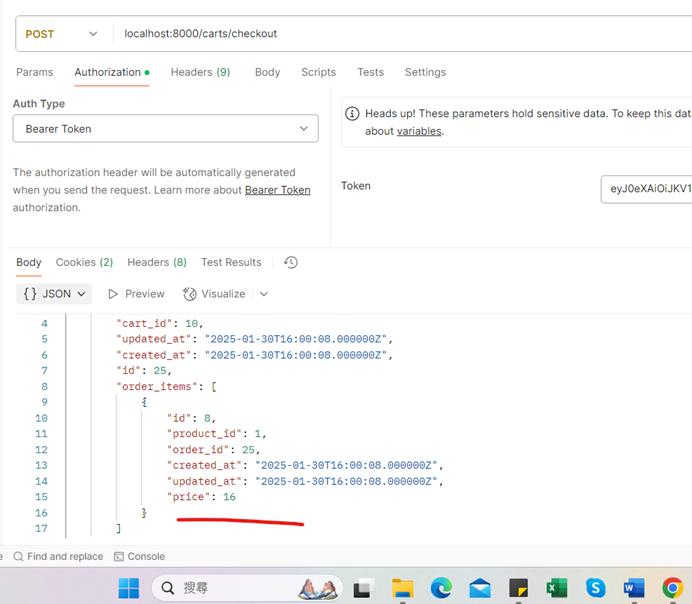Click the Visualize button

tap(214, 294)
